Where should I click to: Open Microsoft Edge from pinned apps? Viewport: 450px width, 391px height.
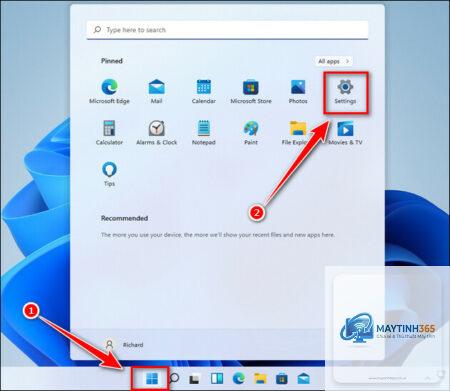(109, 91)
